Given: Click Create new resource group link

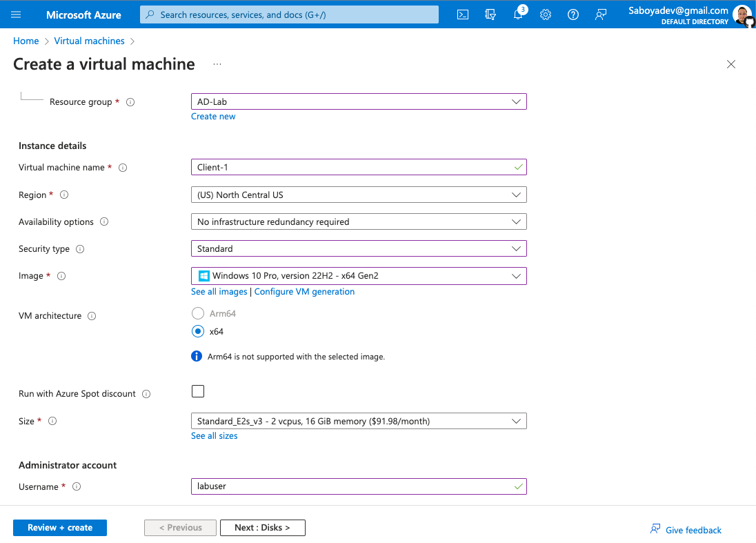Looking at the screenshot, I should (x=213, y=116).
